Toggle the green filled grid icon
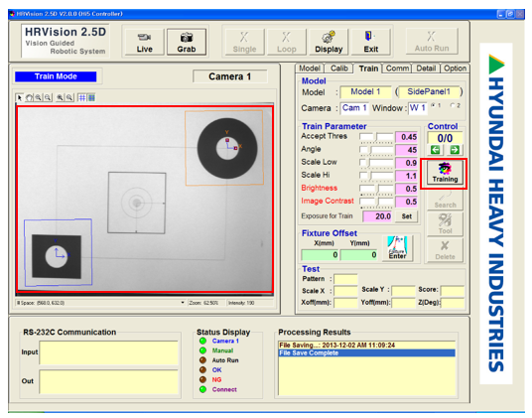The height and width of the screenshot is (418, 532). (91, 97)
